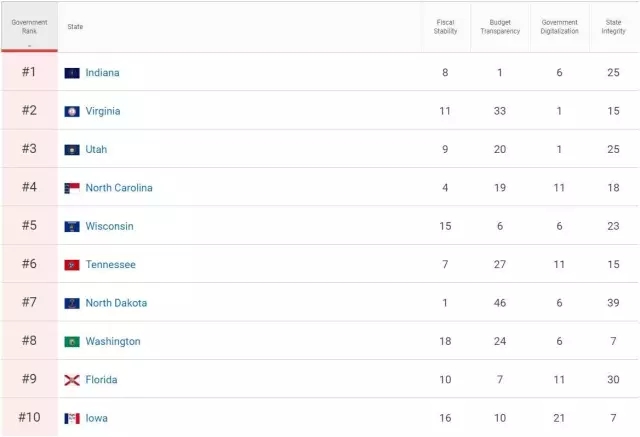This screenshot has width=640, height=437.
Task: Open the Wisconsin state link
Action: pos(109,226)
